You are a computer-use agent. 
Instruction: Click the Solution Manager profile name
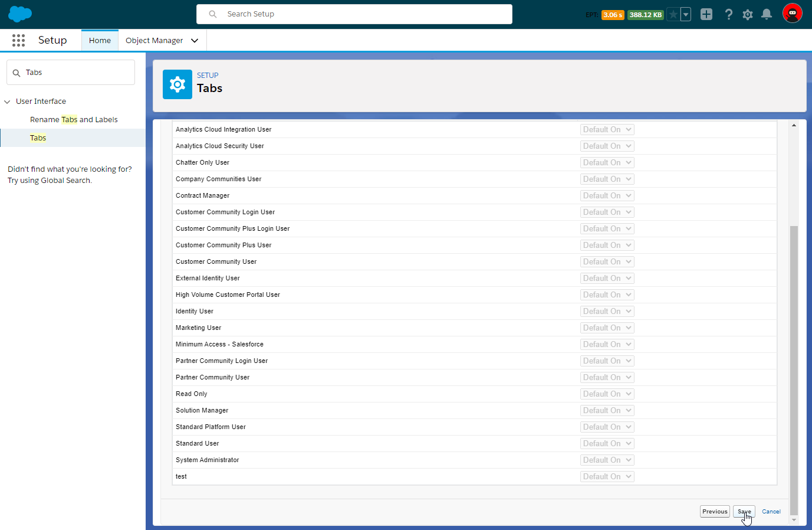pyautogui.click(x=202, y=410)
